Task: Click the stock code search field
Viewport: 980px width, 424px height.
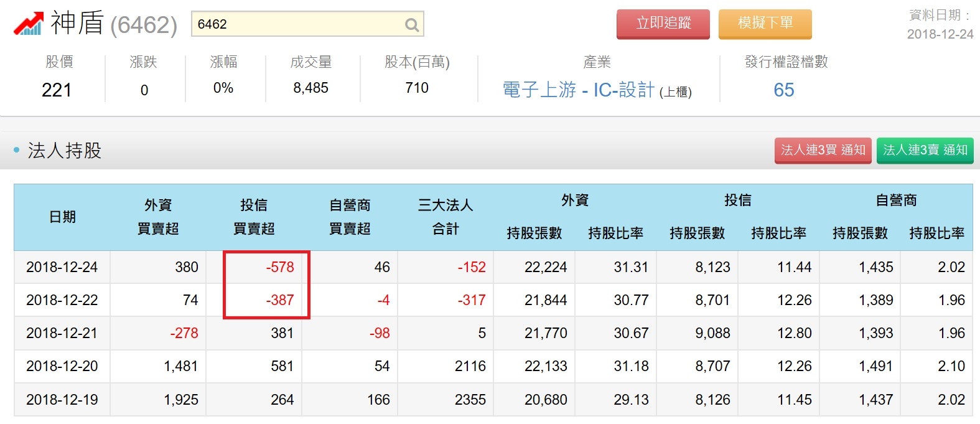Action: (307, 24)
